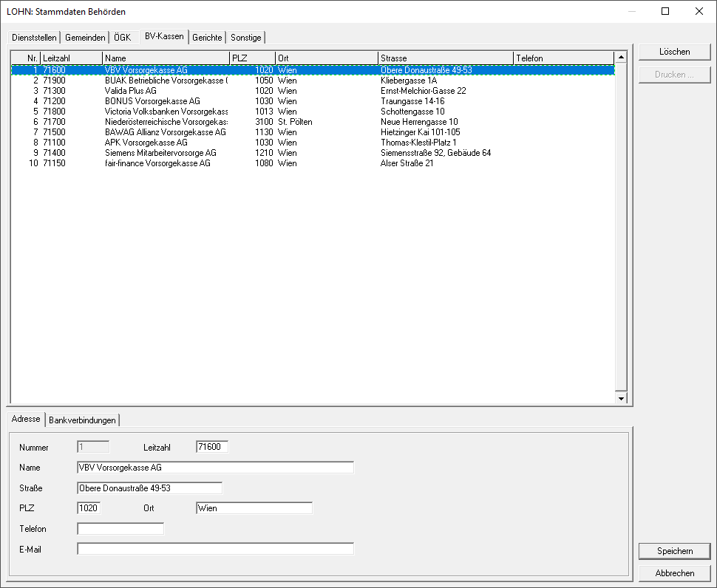Select the Valida Plus AG row

130,91
